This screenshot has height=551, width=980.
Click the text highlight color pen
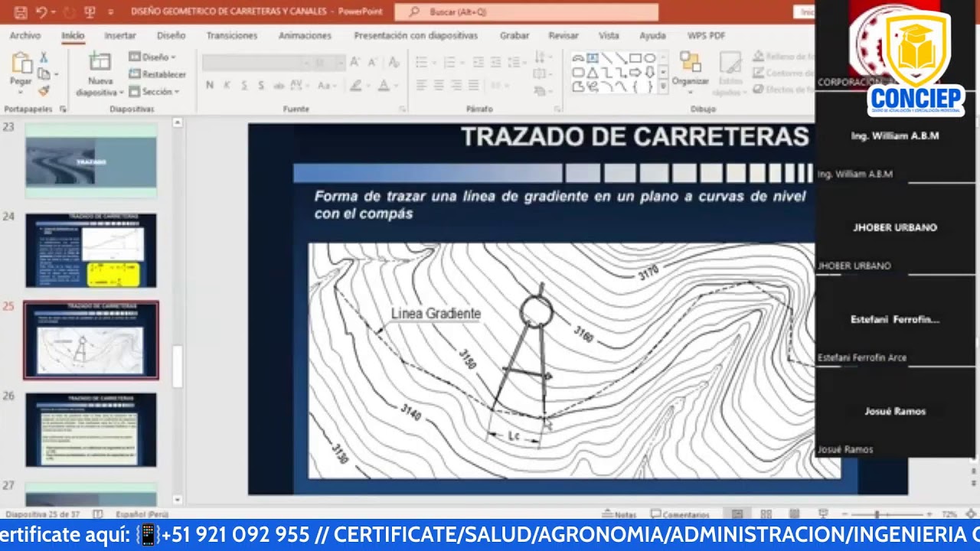[x=355, y=85]
